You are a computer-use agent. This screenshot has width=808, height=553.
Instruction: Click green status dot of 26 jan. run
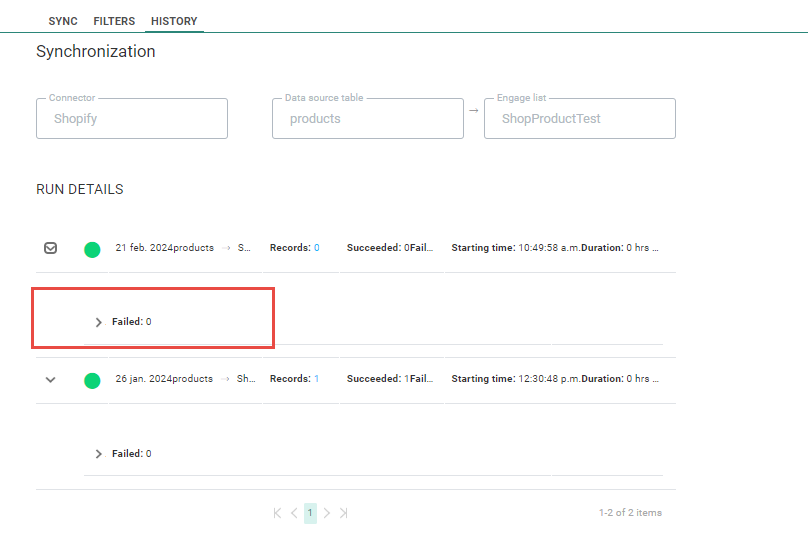pos(92,380)
